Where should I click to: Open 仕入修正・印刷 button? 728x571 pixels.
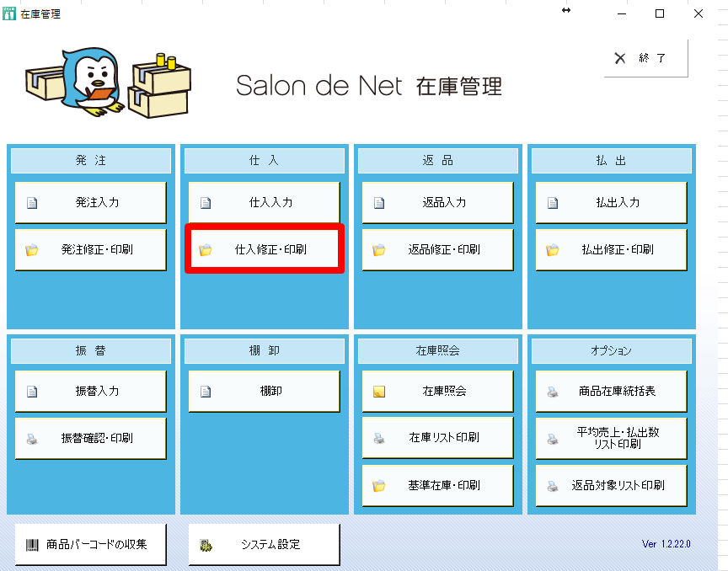265,248
